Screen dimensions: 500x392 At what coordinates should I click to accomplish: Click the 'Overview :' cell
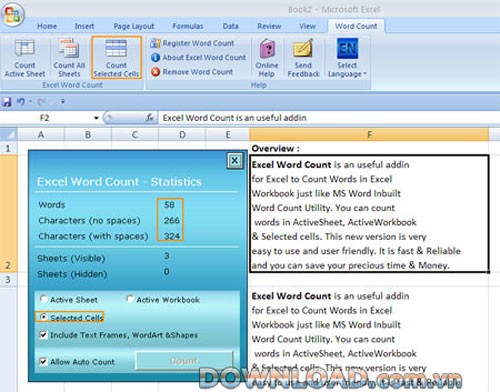coord(369,148)
